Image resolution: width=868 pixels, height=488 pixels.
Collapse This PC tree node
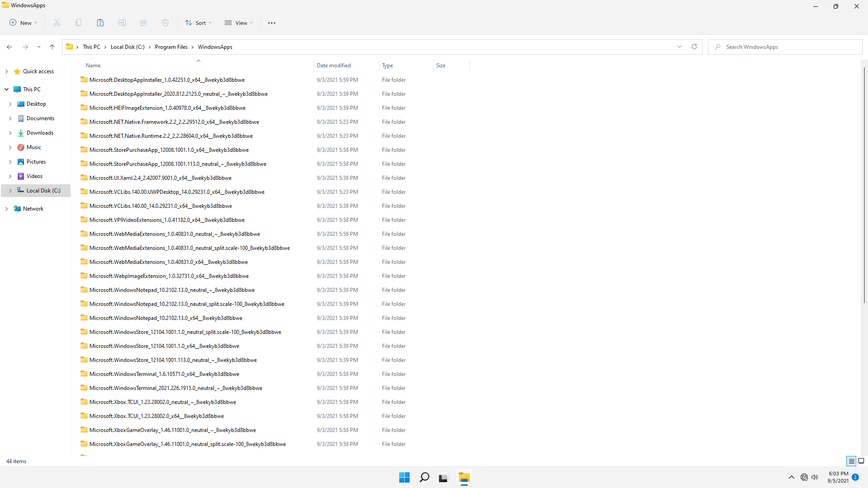(x=6, y=89)
